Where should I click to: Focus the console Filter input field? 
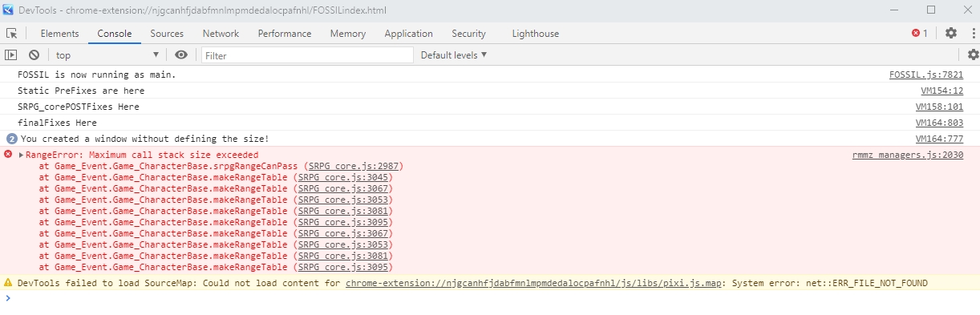tap(307, 55)
